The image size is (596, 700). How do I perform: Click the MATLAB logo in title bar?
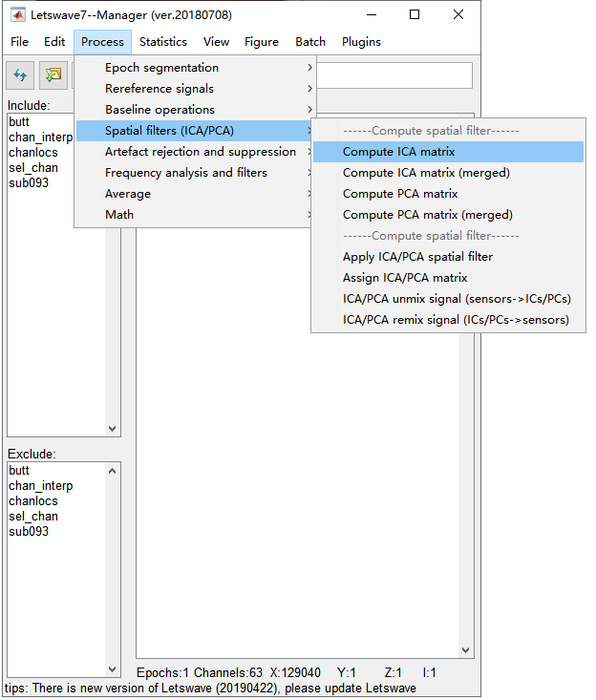(x=18, y=14)
